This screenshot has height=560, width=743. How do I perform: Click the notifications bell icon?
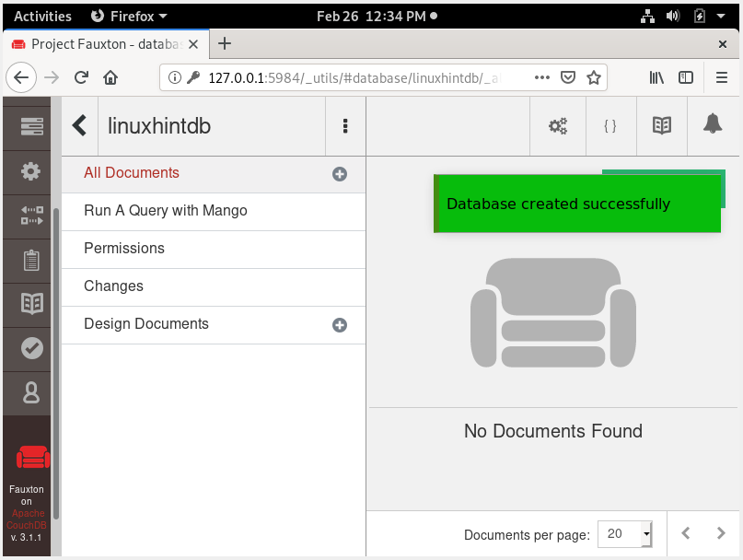(713, 126)
